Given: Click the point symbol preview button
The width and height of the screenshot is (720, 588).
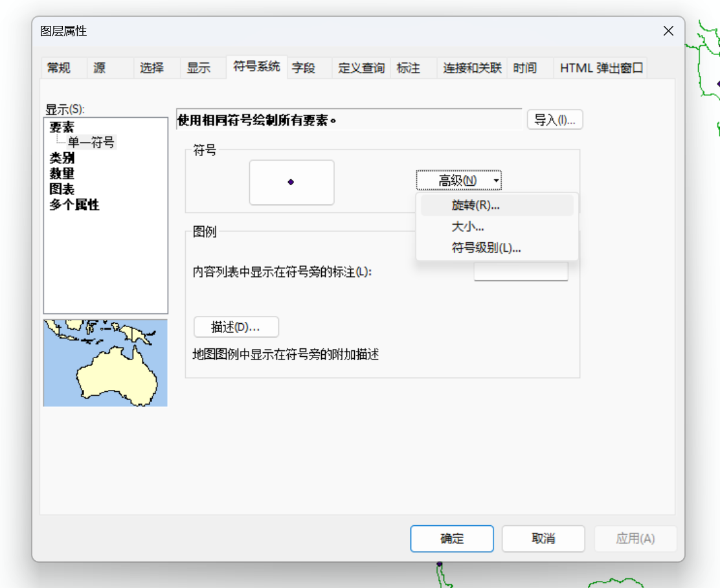Looking at the screenshot, I should pyautogui.click(x=291, y=183).
